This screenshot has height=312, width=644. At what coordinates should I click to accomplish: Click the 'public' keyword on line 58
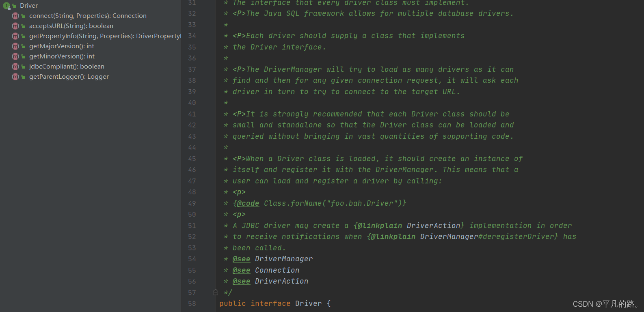point(233,303)
